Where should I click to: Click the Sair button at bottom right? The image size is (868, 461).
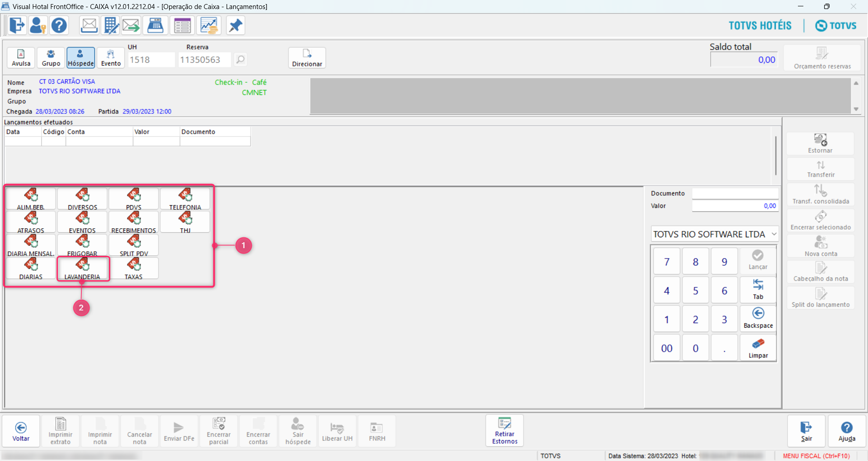click(807, 431)
